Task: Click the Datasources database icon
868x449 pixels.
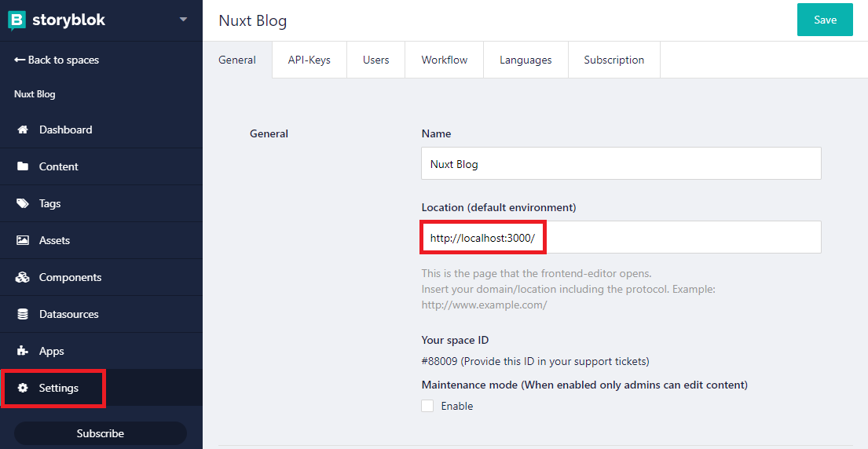Action: (x=23, y=314)
